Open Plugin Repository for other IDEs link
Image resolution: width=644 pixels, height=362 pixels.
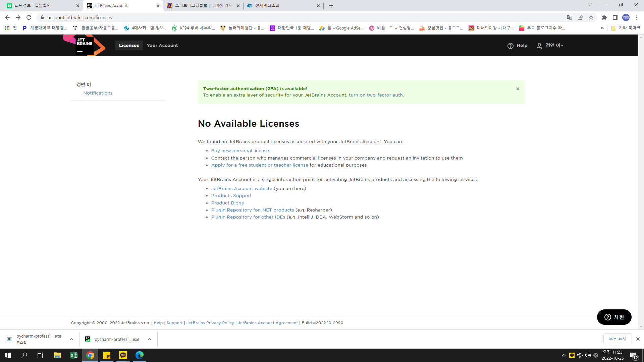click(248, 217)
